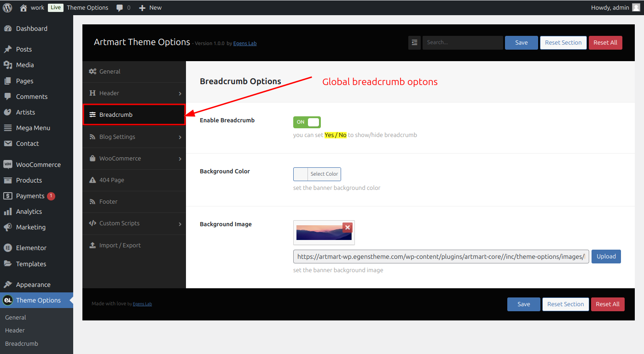Select the Breadcrumb options tab
Screen dimensions: 644x354
click(134, 114)
